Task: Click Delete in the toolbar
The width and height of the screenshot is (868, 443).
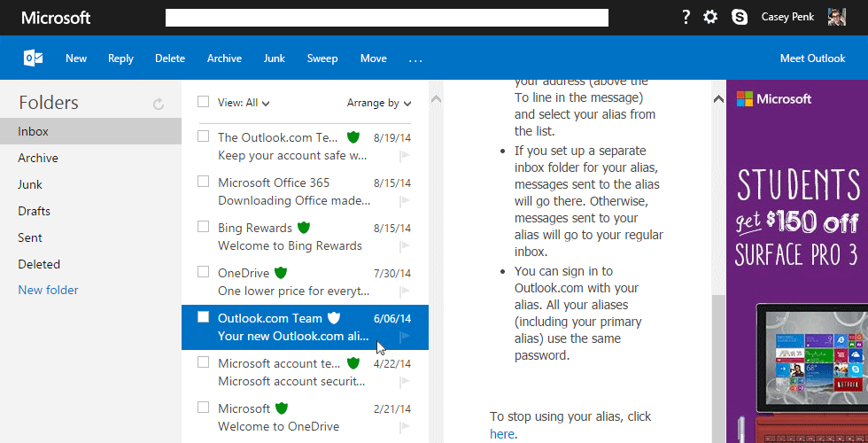Action: pyautogui.click(x=170, y=58)
